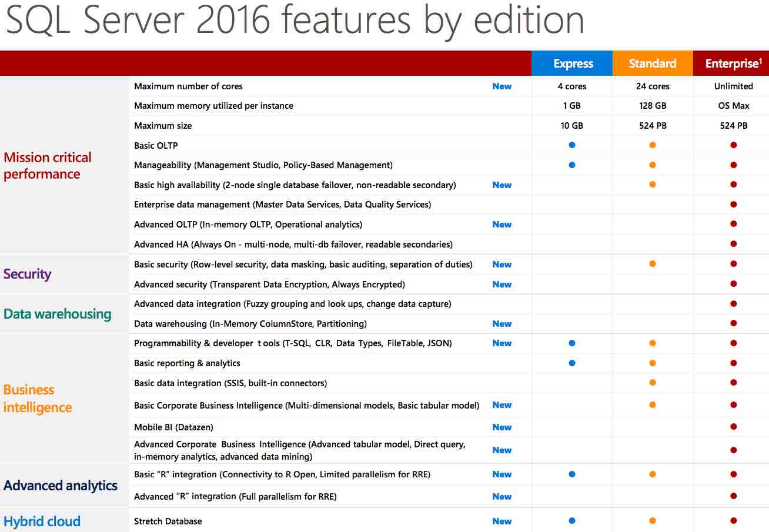The image size is (769, 532).
Task: Click Enterprise dot for Advanced Corporate Business Intelligence
Action: pyautogui.click(x=733, y=450)
